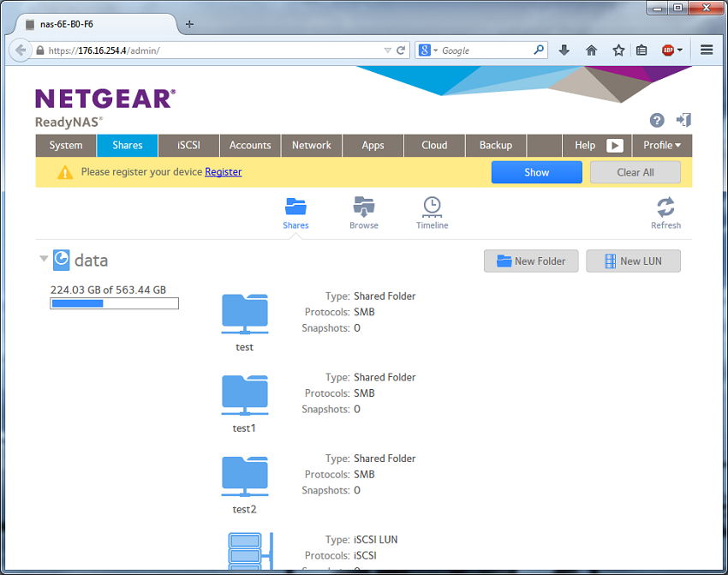The image size is (728, 575).
Task: Click the registration warning triangle icon
Action: coord(65,172)
